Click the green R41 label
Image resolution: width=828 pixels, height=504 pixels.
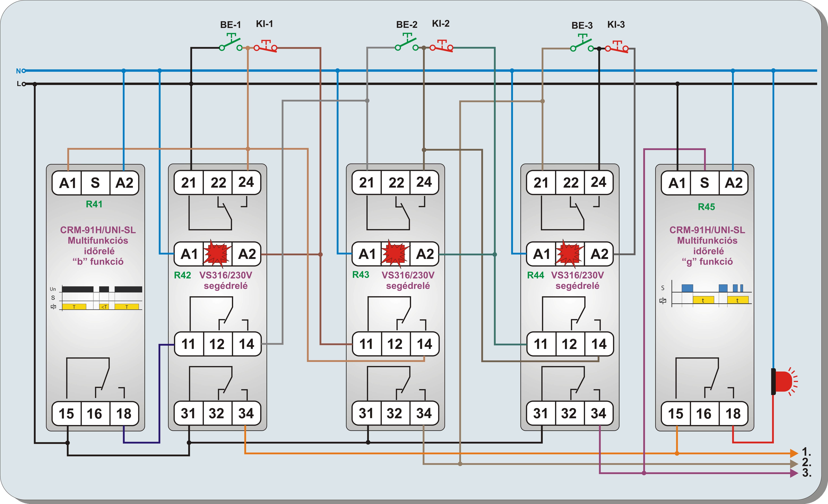pyautogui.click(x=94, y=204)
